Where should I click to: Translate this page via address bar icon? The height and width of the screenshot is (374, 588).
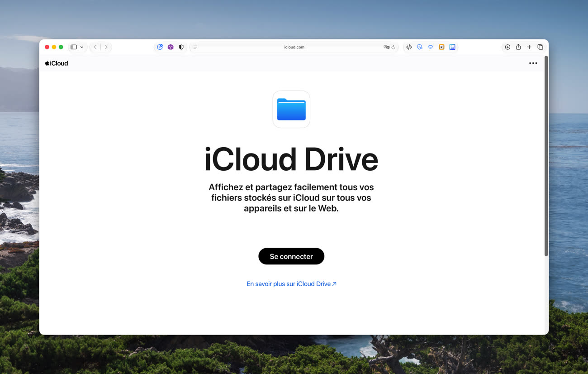386,47
